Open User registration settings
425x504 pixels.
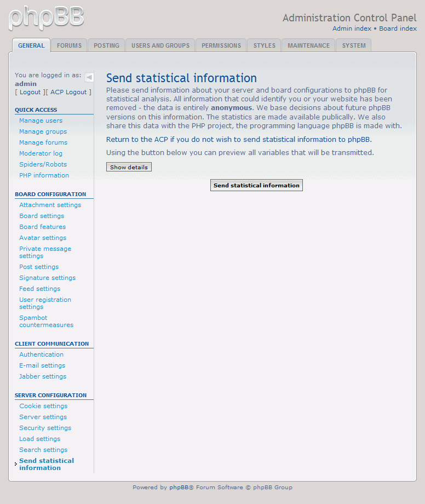tap(45, 303)
